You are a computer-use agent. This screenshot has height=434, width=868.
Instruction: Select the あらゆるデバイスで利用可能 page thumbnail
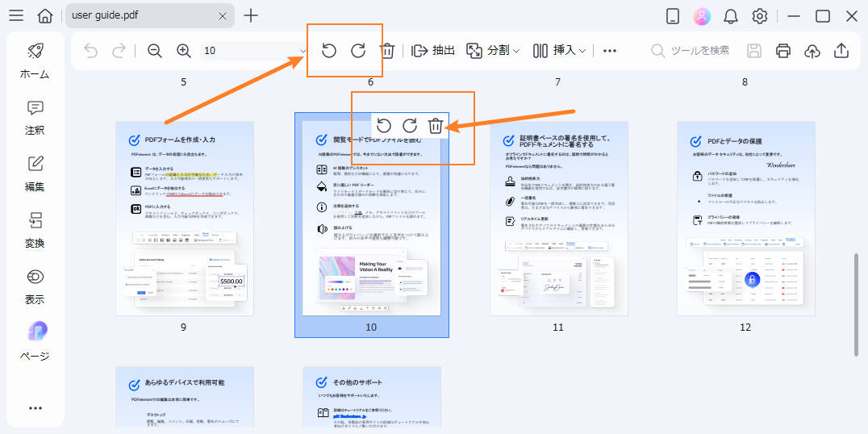pyautogui.click(x=185, y=397)
